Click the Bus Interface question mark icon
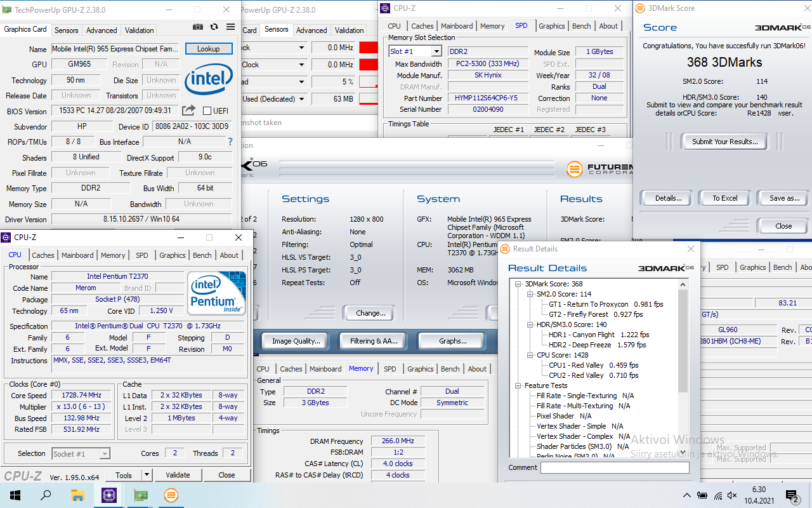 pos(230,142)
